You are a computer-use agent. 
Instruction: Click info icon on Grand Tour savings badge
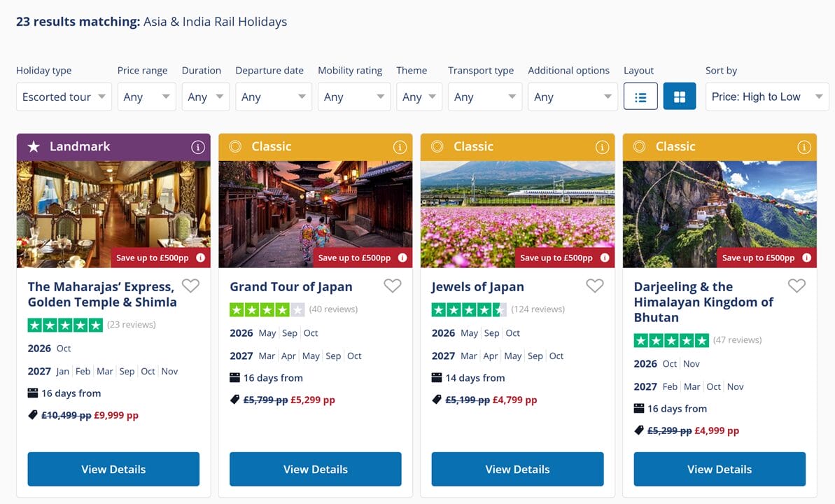pyautogui.click(x=402, y=258)
